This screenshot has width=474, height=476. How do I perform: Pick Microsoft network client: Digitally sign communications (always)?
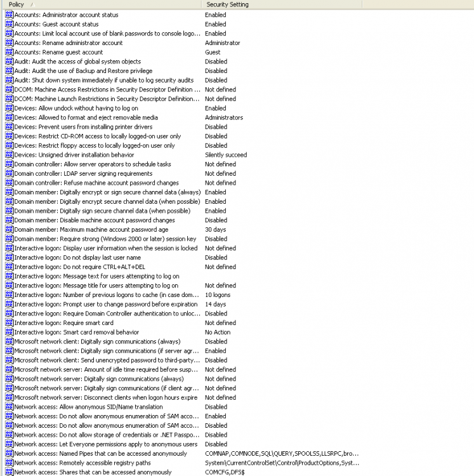pyautogui.click(x=98, y=341)
